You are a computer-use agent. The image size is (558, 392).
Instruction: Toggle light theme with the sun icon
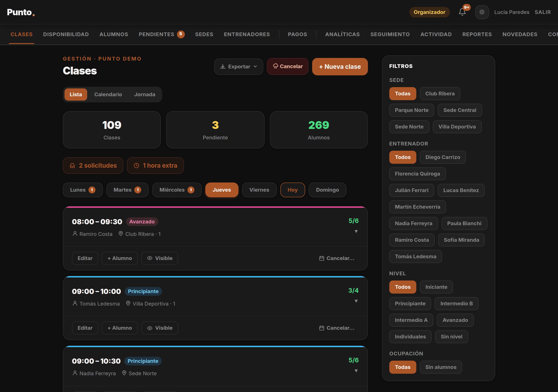tap(482, 12)
